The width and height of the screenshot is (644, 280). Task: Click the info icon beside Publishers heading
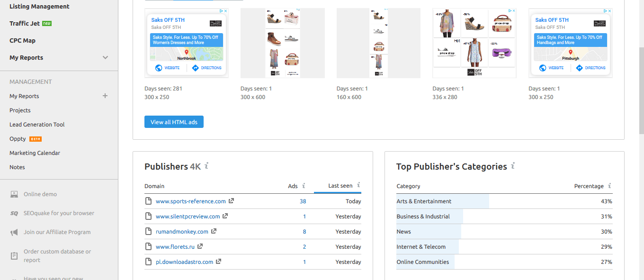(206, 166)
